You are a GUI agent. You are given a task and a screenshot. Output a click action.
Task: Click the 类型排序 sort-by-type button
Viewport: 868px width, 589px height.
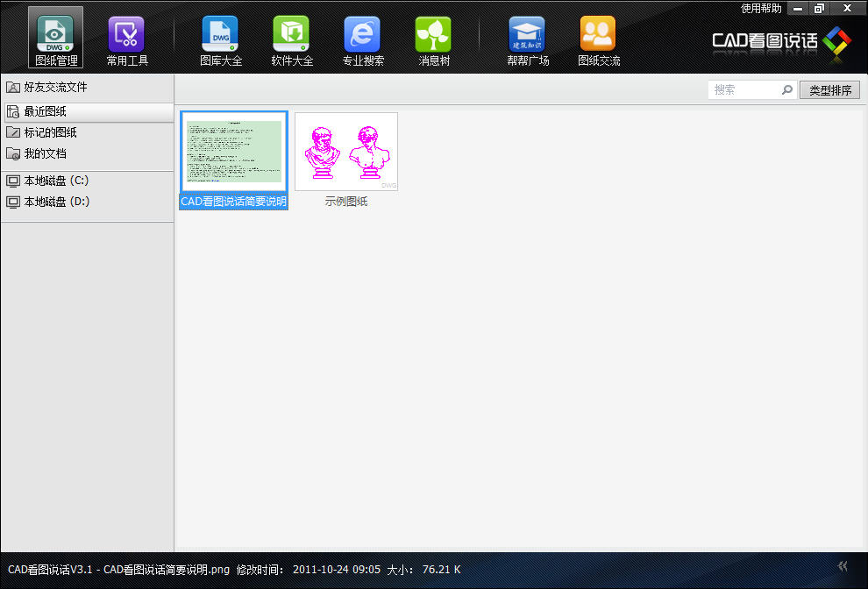829,90
